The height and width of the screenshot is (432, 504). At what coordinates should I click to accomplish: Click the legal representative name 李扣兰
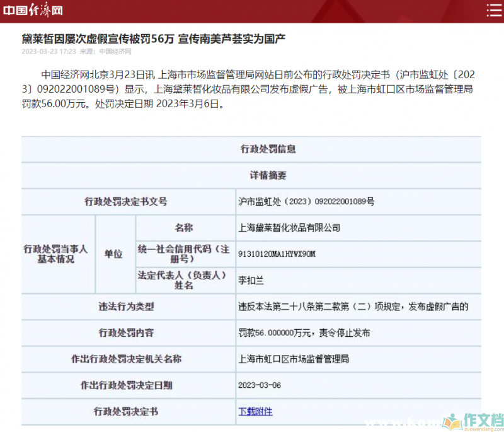click(x=250, y=279)
